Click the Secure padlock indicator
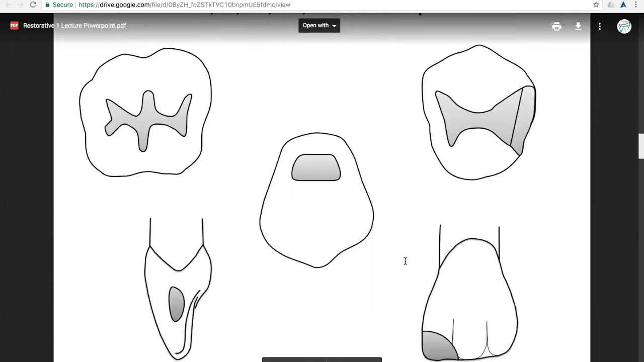The height and width of the screenshot is (362, 644). (x=59, y=5)
